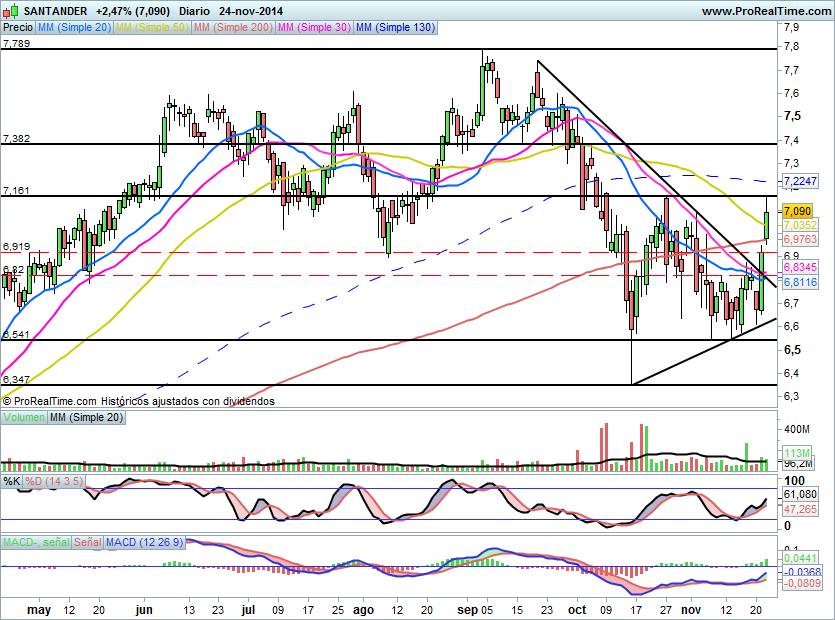835x620 pixels.
Task: Open MM (Simple 30) magenta average label
Action: click(314, 27)
